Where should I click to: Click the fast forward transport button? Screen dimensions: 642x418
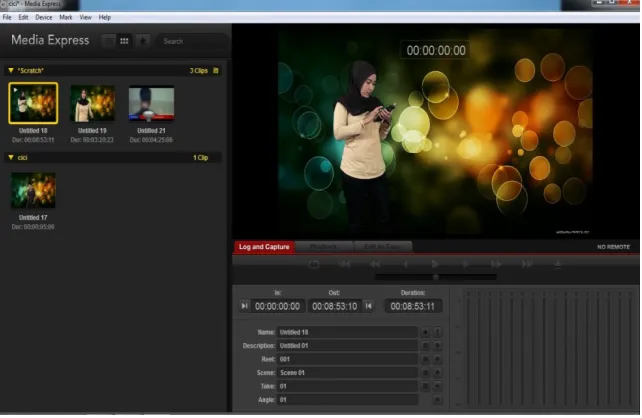pyautogui.click(x=497, y=265)
